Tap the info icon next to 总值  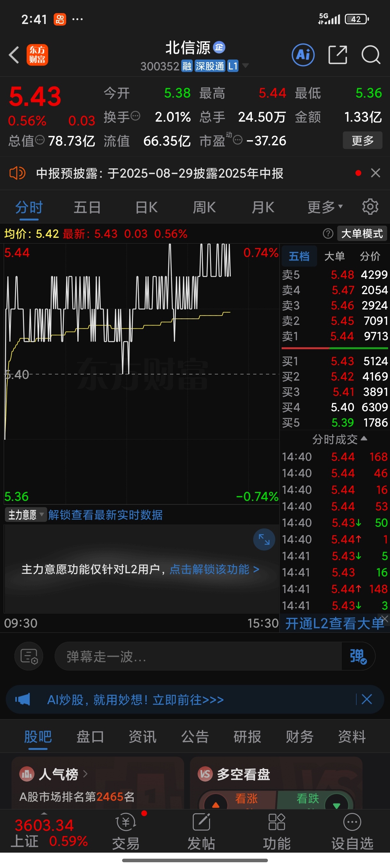click(40, 140)
